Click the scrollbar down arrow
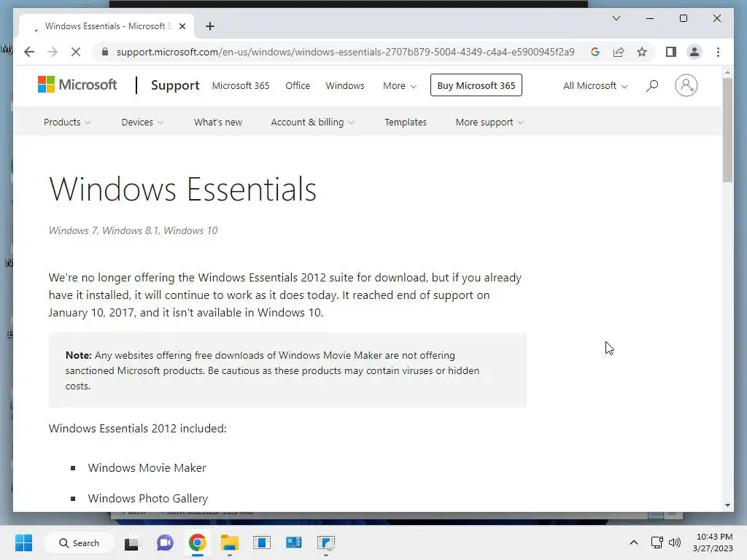Viewport: 747px width, 560px height. pyautogui.click(x=727, y=505)
